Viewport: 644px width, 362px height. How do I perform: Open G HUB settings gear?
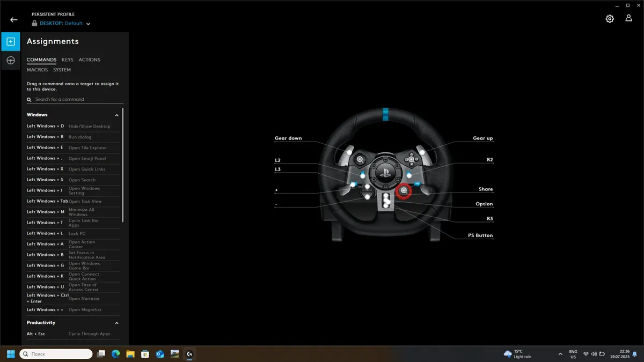point(610,19)
